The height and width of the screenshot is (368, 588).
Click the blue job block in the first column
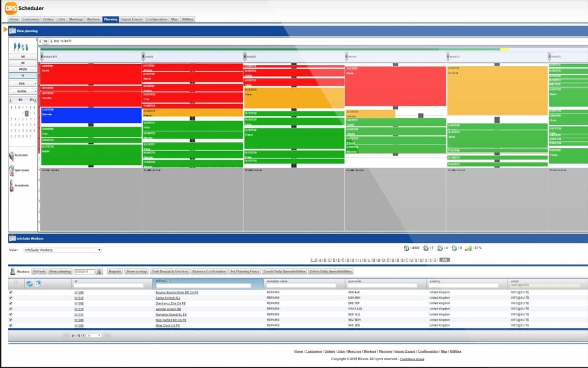pyautogui.click(x=91, y=115)
